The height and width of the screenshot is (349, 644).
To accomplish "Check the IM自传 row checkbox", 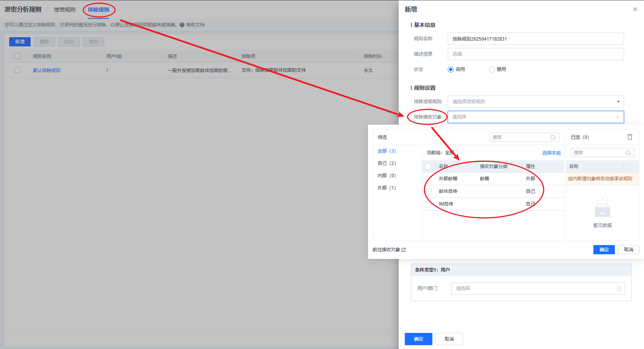I will pos(428,204).
